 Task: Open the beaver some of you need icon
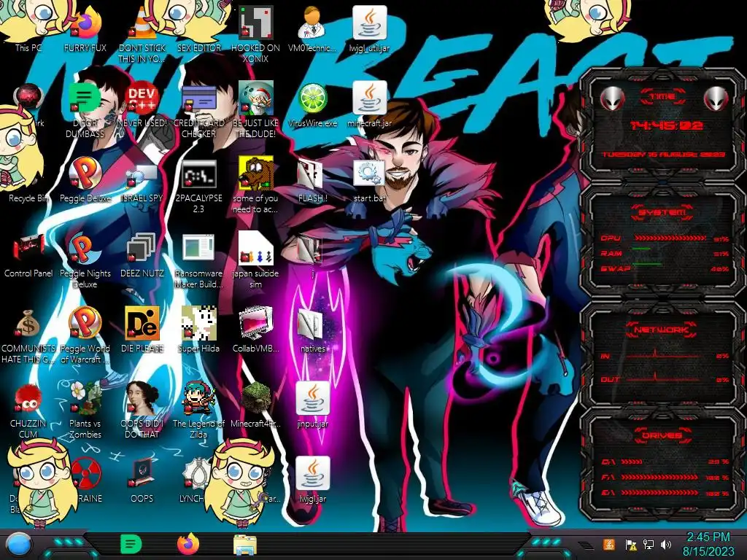[x=255, y=186]
